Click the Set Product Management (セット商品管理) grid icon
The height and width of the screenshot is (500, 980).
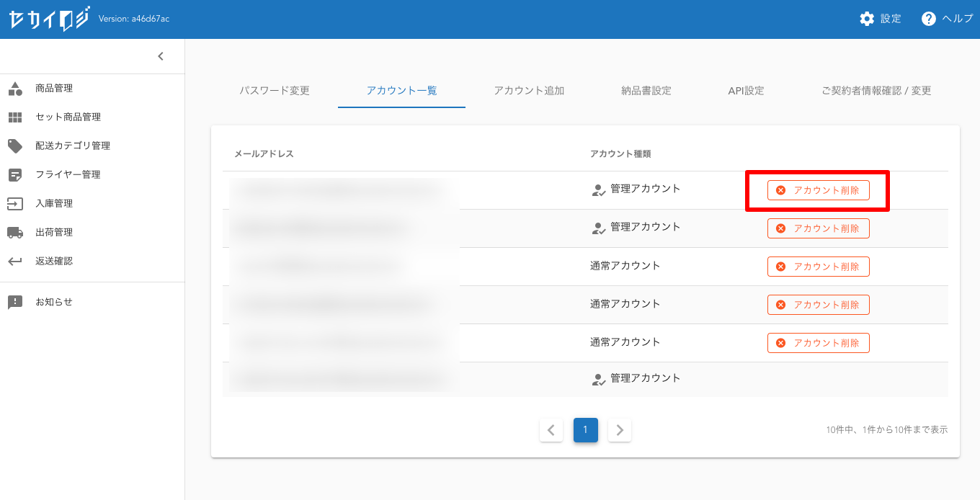15,117
